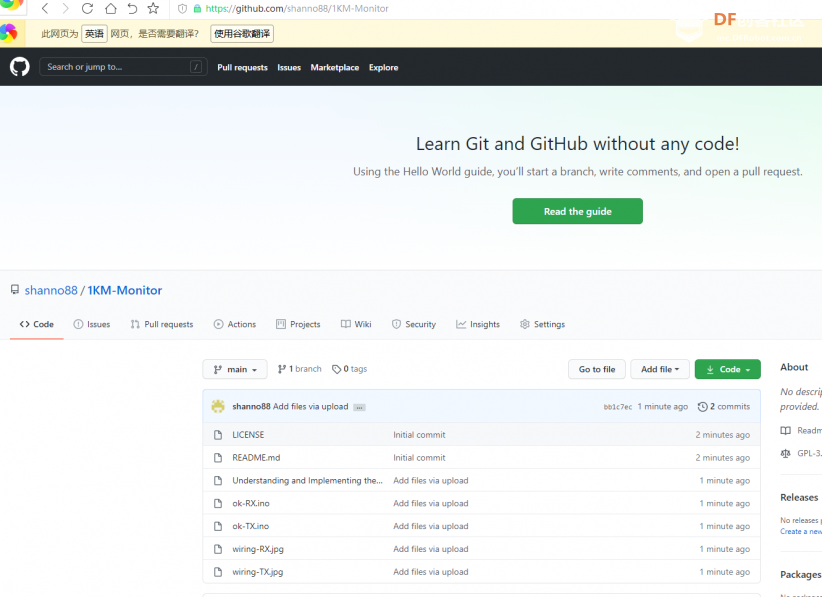The image size is (822, 597).
Task: Click Pull requests in top navigation
Action: pyautogui.click(x=242, y=67)
